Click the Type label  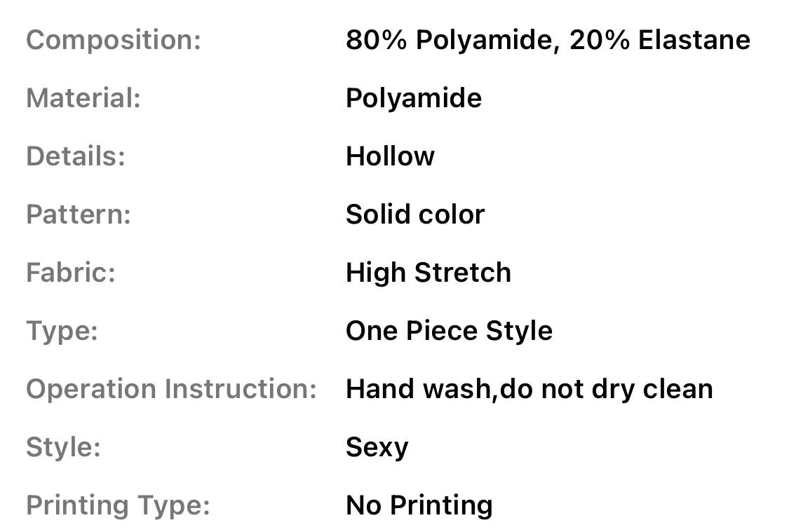tap(62, 331)
